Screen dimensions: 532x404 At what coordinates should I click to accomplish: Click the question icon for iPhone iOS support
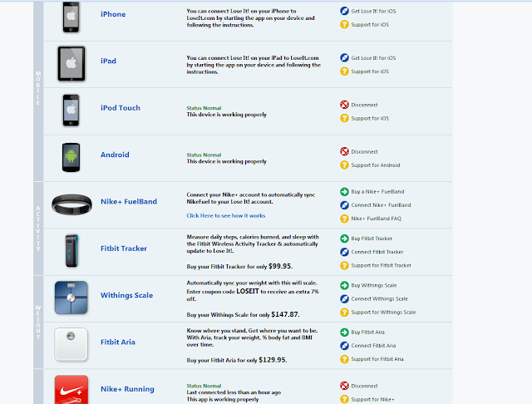click(x=344, y=24)
